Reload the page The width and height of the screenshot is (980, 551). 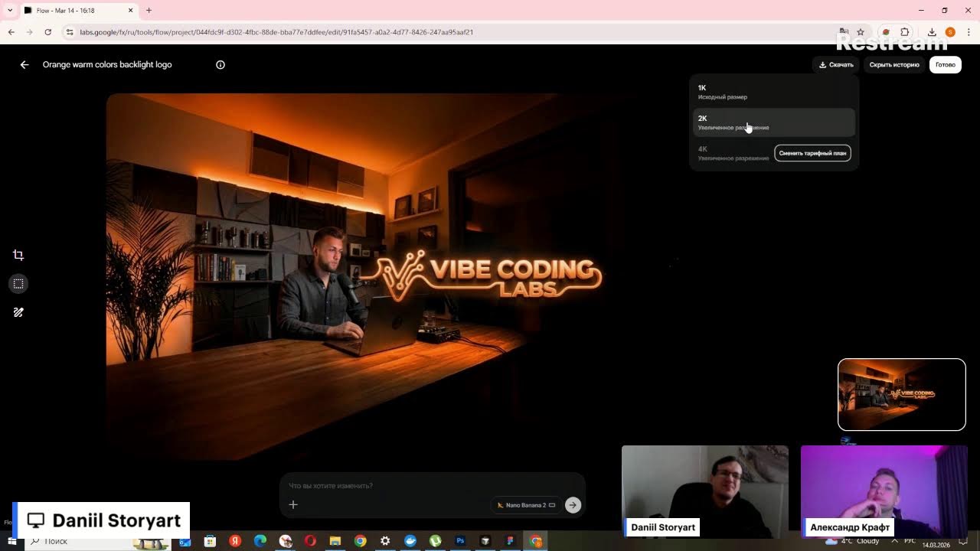48,32
